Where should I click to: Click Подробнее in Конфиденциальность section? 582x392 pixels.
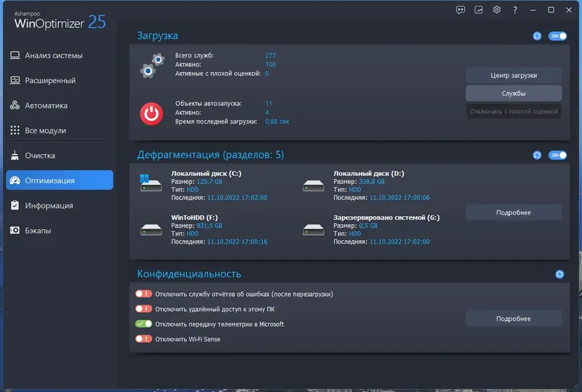(514, 319)
